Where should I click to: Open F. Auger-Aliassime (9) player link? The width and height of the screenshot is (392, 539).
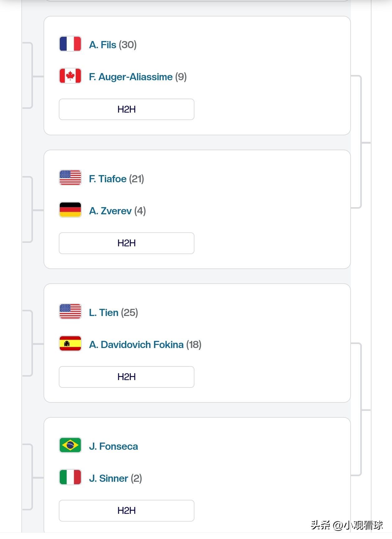[138, 77]
